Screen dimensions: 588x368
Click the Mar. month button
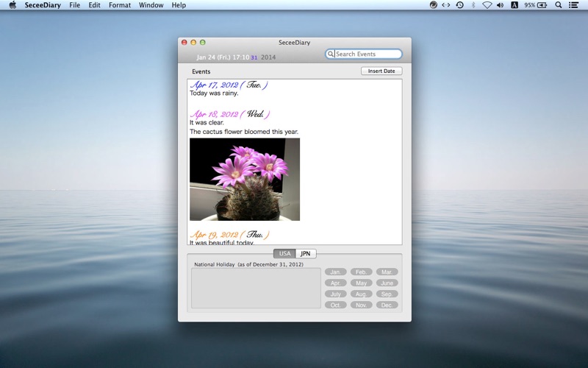(x=387, y=272)
